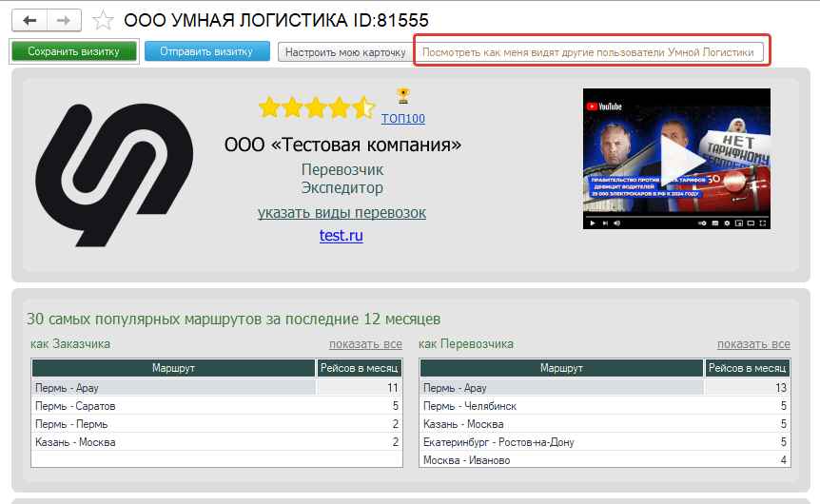Select Пермь - Саратов row
Screen dimensions: 820x504
(217, 406)
